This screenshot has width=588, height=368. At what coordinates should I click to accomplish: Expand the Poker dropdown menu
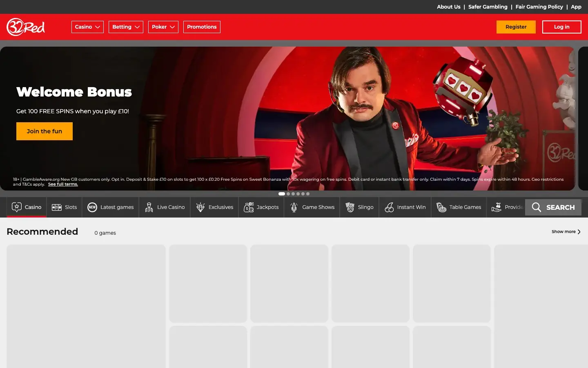pos(163,27)
